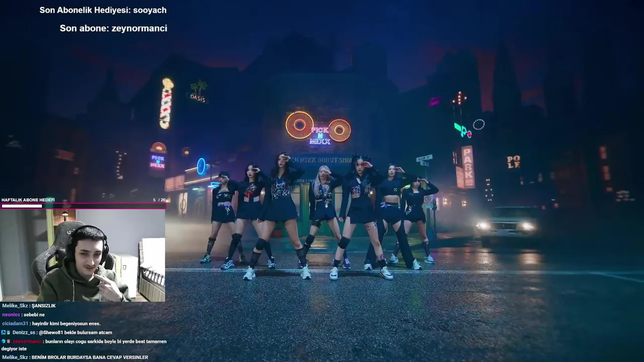The image size is (644, 362).
Task: Click the streamer webcam overlay
Action: point(83,255)
